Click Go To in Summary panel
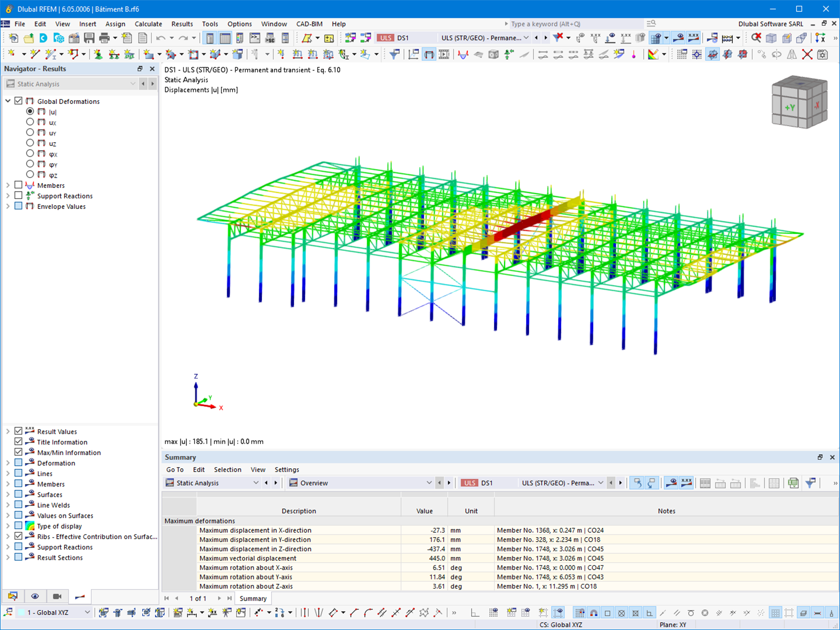840x630 pixels. (x=175, y=470)
